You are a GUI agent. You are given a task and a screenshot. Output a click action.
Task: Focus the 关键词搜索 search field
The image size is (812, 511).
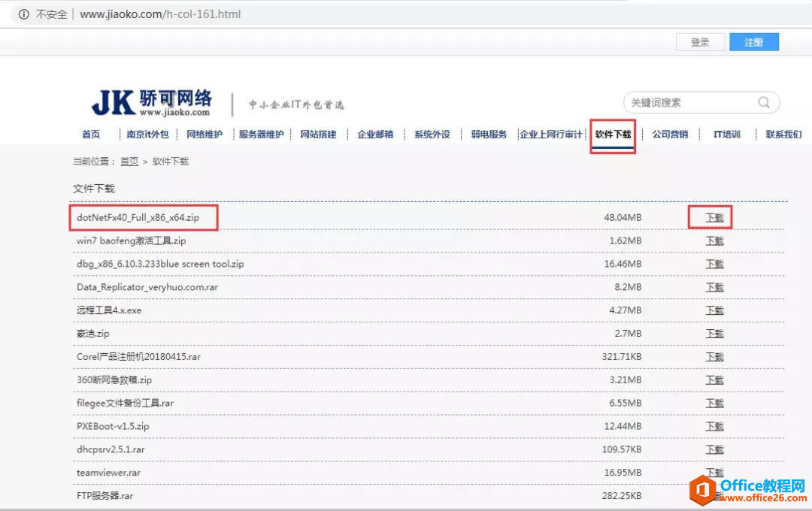pyautogui.click(x=701, y=102)
